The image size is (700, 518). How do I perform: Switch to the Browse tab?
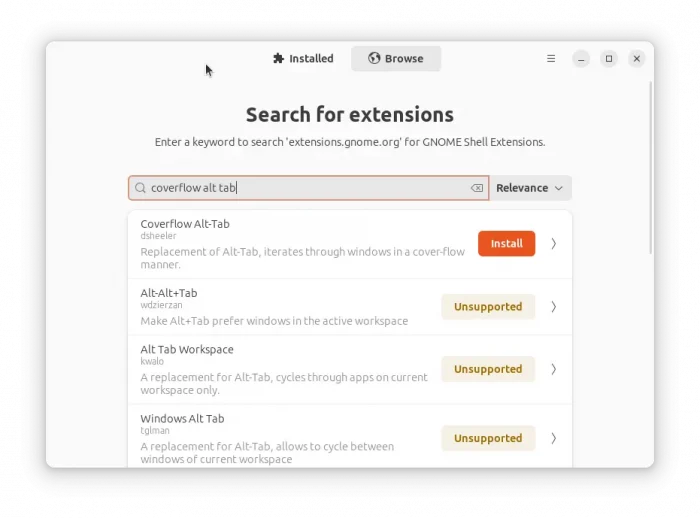coord(396,59)
